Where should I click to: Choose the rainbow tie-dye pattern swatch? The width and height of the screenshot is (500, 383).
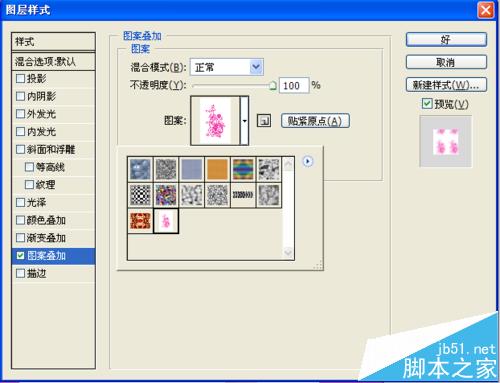coord(243,169)
